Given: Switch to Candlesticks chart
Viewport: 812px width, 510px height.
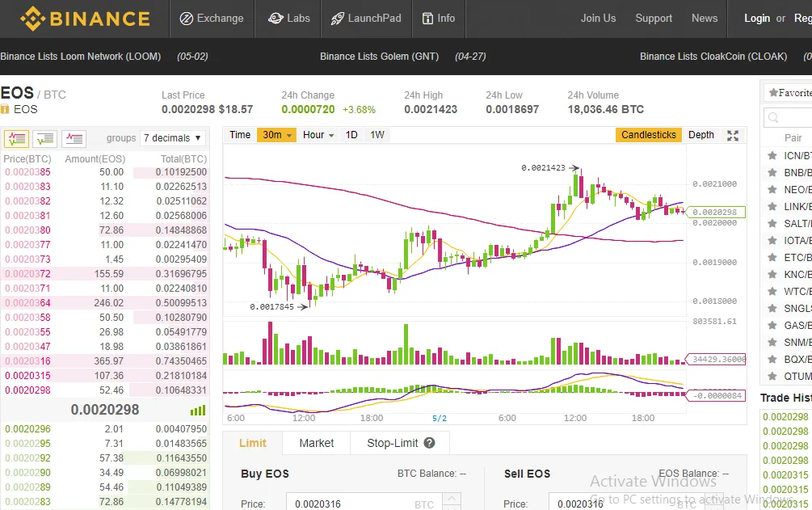Looking at the screenshot, I should (648, 135).
